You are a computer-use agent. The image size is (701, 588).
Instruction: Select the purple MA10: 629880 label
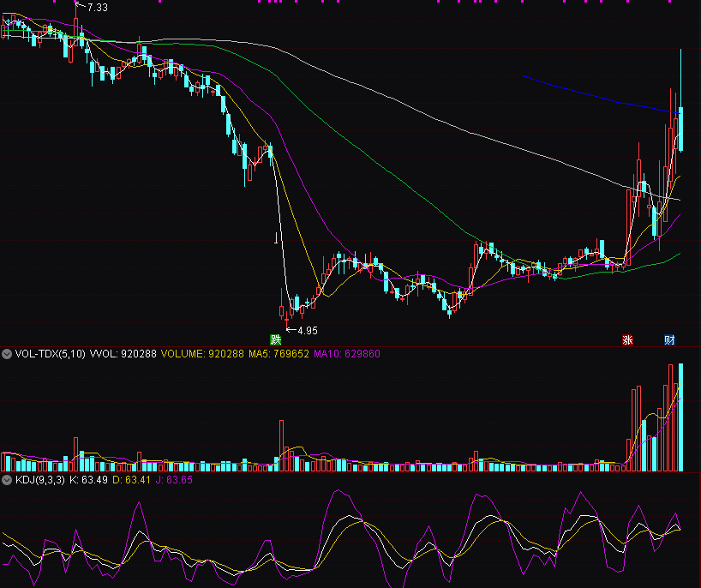(x=347, y=353)
